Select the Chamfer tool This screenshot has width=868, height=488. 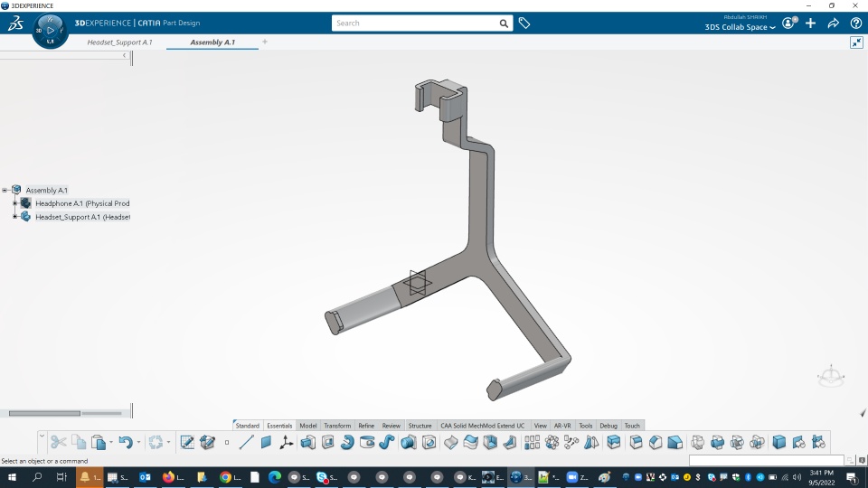pos(656,442)
